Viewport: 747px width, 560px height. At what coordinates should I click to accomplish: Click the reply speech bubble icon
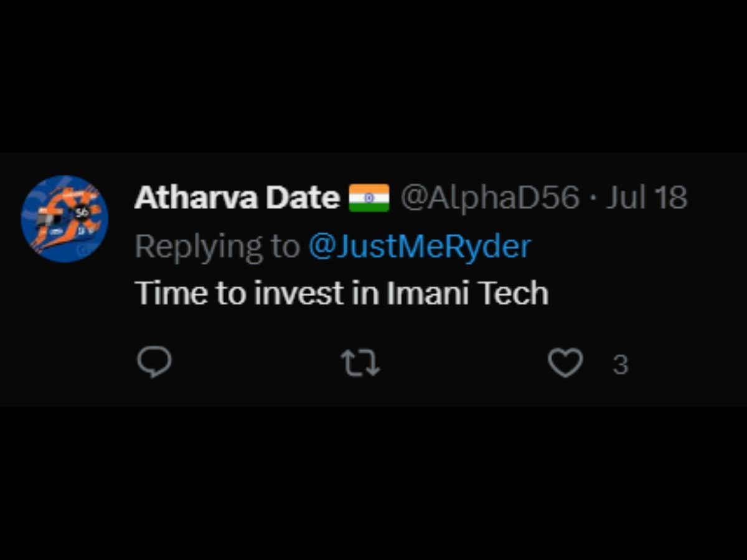coord(154,362)
